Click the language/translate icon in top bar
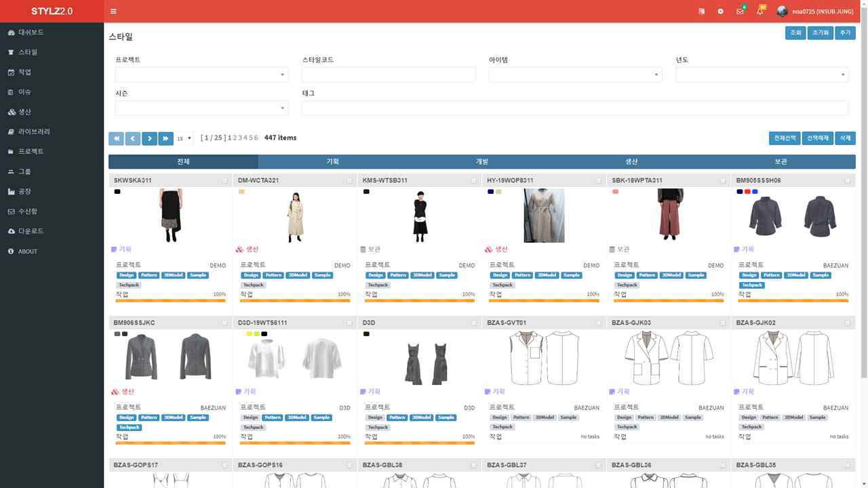This screenshot has height=488, width=868. [701, 12]
